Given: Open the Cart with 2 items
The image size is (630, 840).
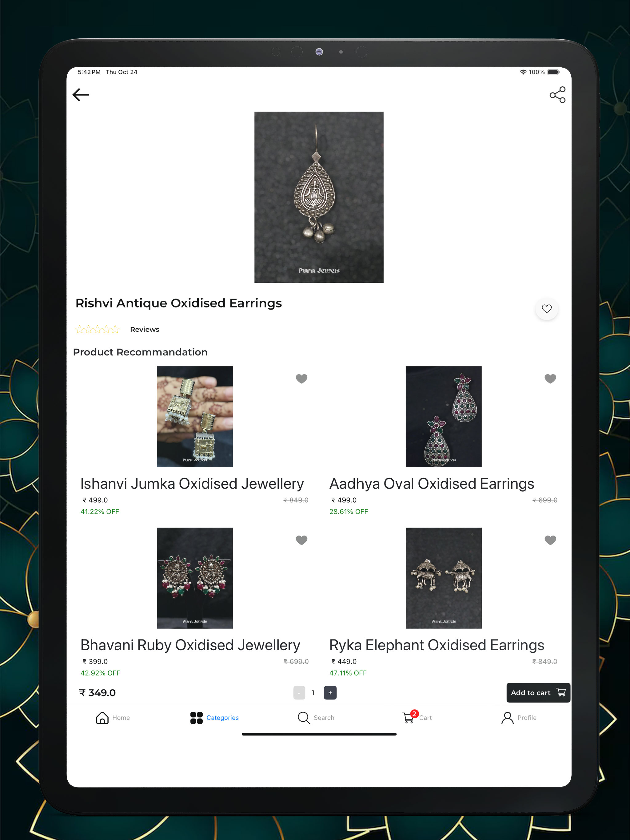Looking at the screenshot, I should (x=417, y=717).
